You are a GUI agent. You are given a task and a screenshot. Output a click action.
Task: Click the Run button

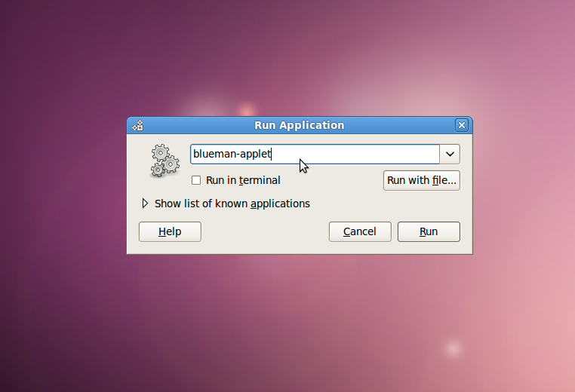click(429, 231)
